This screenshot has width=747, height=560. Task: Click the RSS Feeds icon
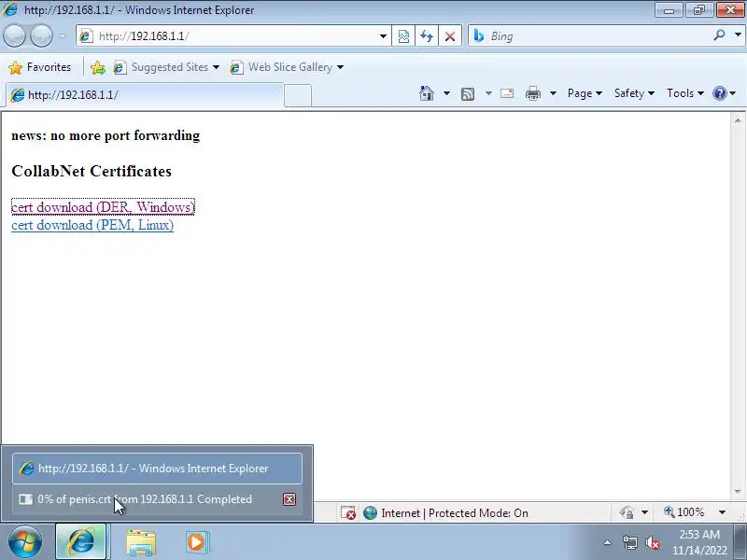[468, 94]
